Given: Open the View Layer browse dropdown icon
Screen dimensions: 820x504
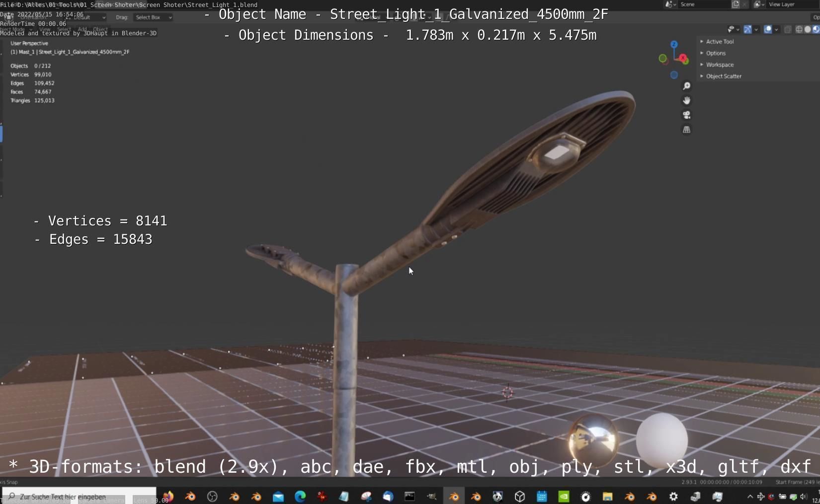Looking at the screenshot, I should click(x=759, y=4).
